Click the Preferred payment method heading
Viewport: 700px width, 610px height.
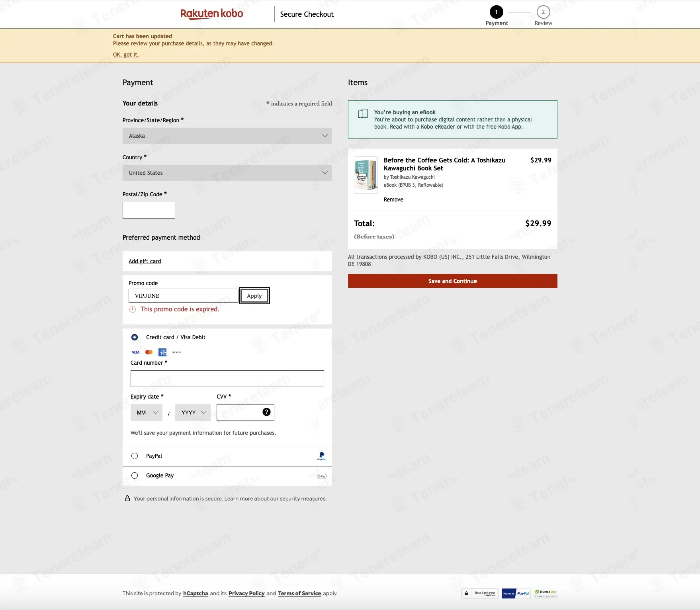tap(161, 237)
